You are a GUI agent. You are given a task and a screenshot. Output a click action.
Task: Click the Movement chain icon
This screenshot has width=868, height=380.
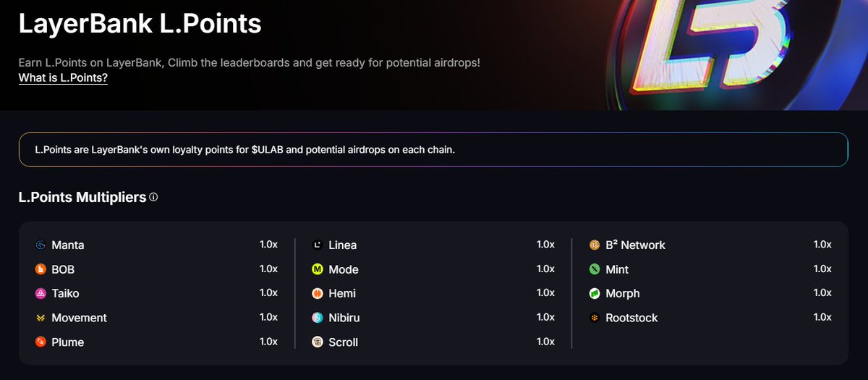41,318
